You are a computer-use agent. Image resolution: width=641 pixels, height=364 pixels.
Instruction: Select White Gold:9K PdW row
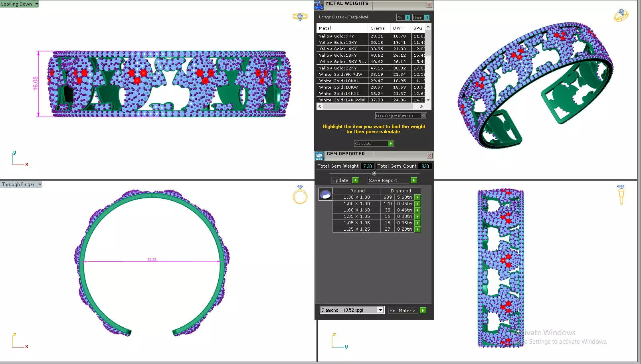click(x=371, y=75)
